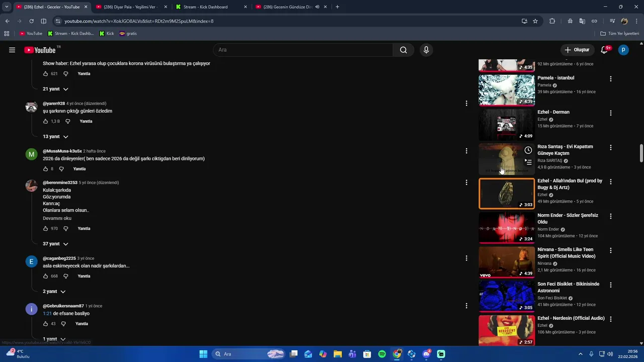
Task: Like the @Gebruikersnaam87 comment
Action: [x=46, y=324]
